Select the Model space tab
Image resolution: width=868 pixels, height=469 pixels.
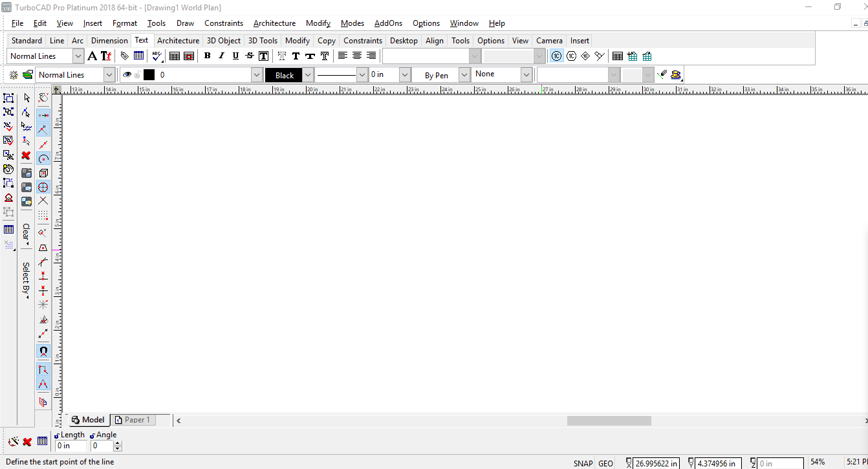(x=88, y=420)
